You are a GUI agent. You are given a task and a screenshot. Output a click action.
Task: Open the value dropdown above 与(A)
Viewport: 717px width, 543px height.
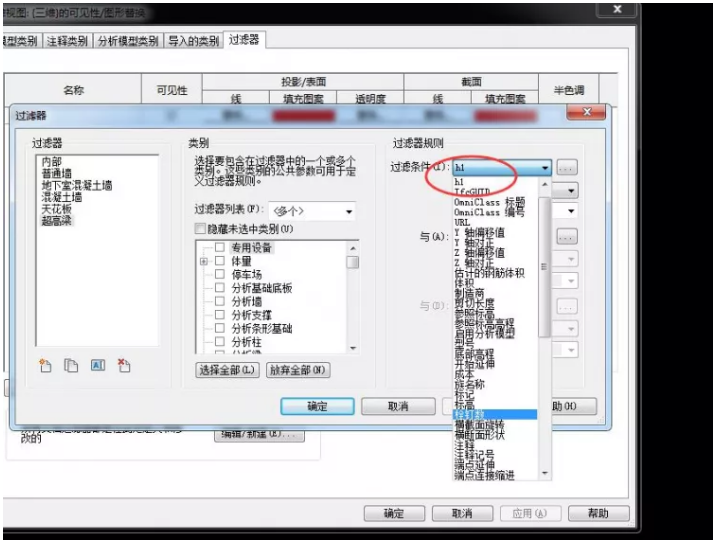pyautogui.click(x=571, y=211)
